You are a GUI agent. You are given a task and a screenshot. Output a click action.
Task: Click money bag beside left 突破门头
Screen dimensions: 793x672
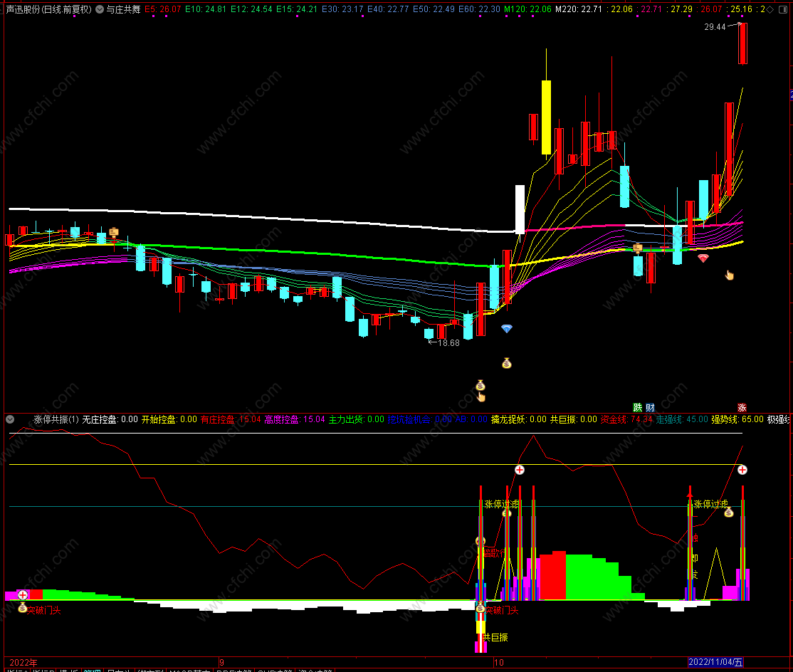[22, 608]
